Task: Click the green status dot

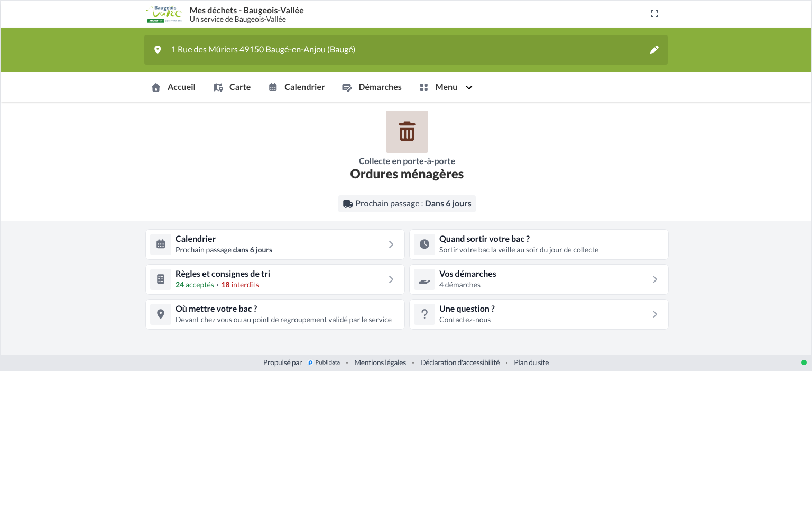Action: pos(804,362)
